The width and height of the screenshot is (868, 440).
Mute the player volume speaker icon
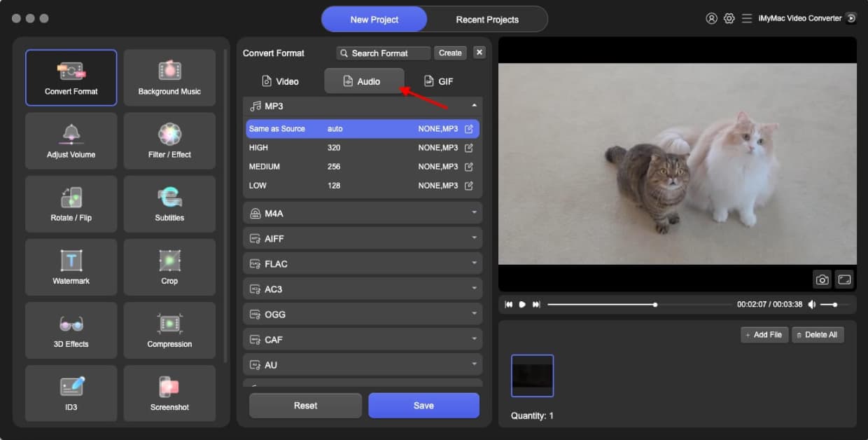[812, 305]
